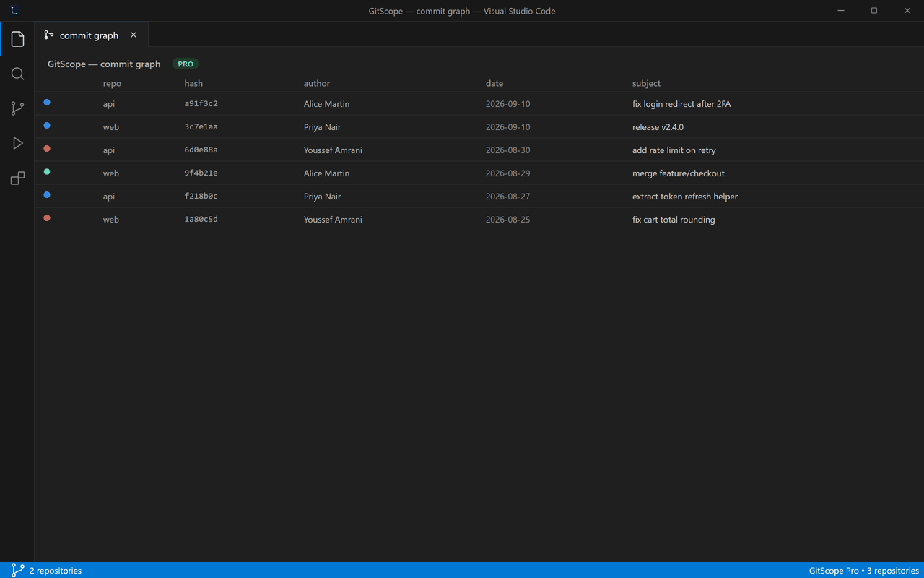Click the PRO badge

(186, 64)
